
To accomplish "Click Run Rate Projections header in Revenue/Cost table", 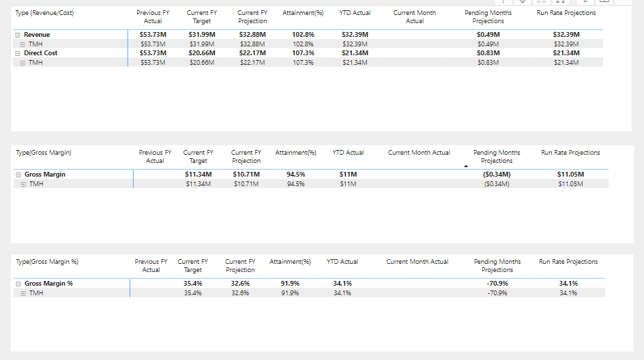I will coord(566,13).
